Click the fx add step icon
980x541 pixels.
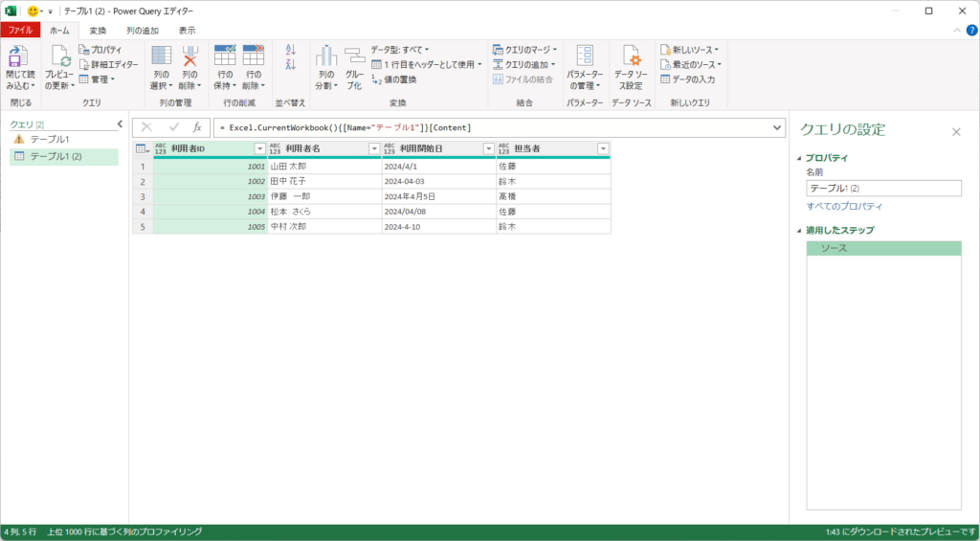pos(197,127)
